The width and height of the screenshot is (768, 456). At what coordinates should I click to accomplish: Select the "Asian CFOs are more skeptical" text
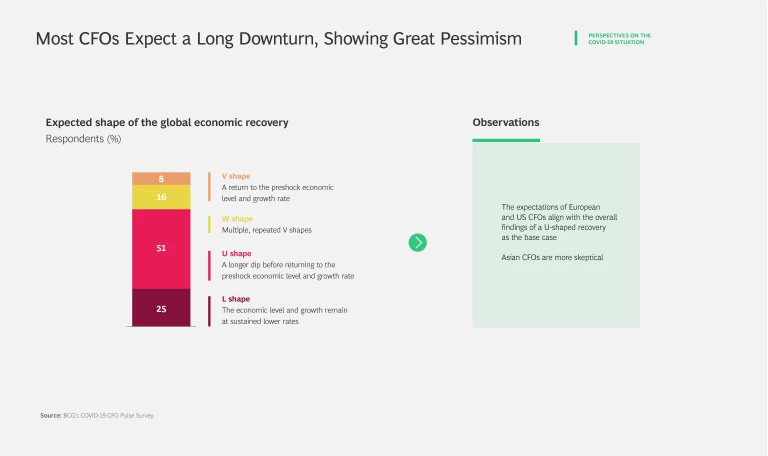(x=552, y=258)
